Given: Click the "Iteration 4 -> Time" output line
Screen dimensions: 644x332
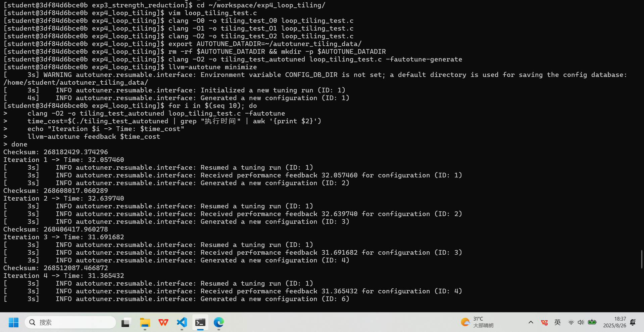Looking at the screenshot, I should (64, 276).
